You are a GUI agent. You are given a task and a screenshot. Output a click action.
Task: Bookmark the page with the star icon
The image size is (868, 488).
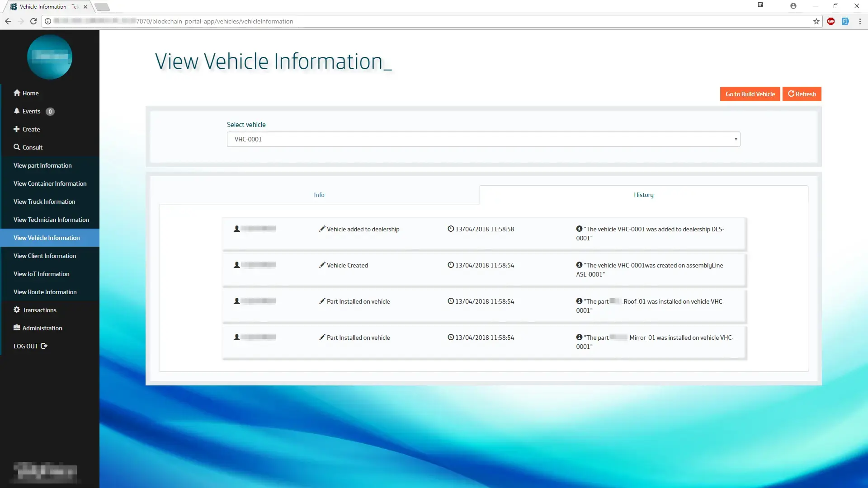pyautogui.click(x=816, y=21)
